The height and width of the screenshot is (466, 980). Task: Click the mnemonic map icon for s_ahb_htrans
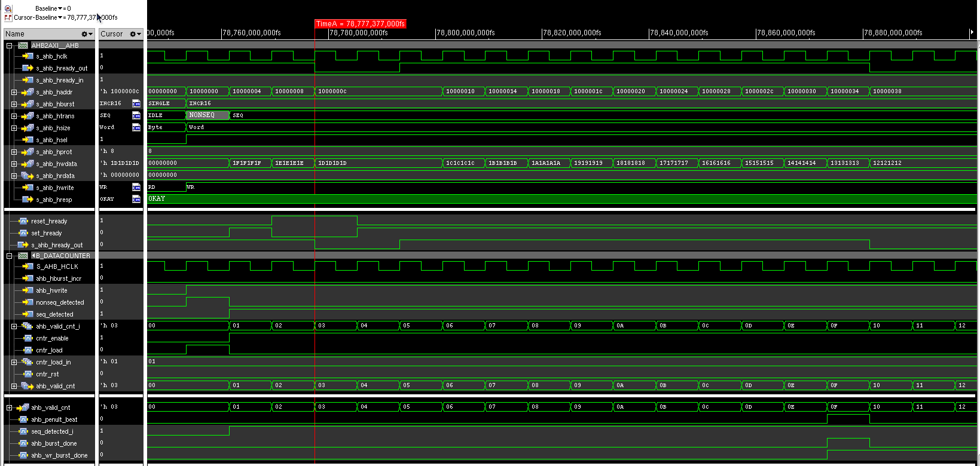point(136,116)
